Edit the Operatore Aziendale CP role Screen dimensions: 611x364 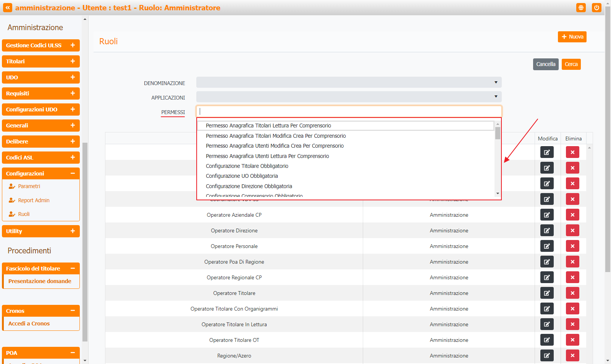pos(547,215)
